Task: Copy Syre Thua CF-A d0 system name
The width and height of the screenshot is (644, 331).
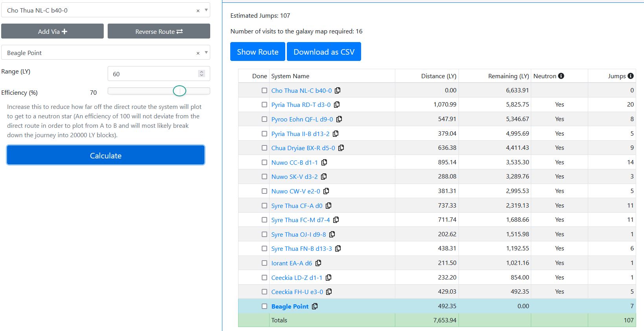Action: pos(328,206)
